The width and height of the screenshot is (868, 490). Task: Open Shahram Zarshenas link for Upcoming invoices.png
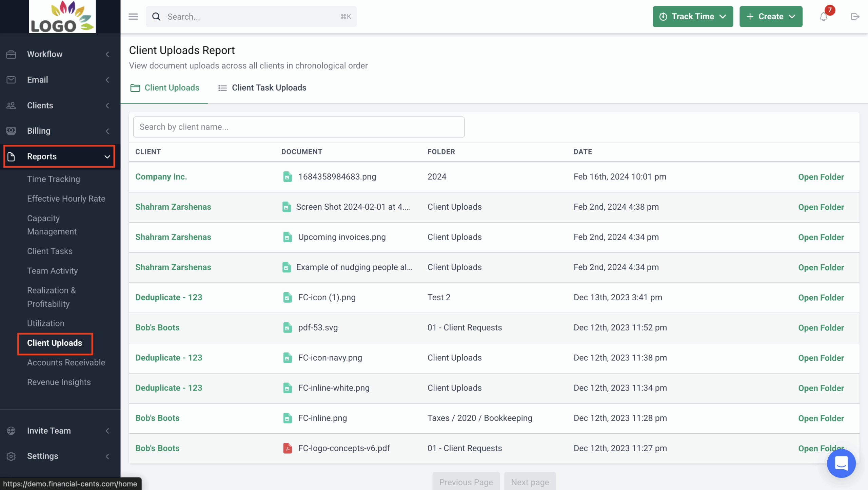click(173, 237)
